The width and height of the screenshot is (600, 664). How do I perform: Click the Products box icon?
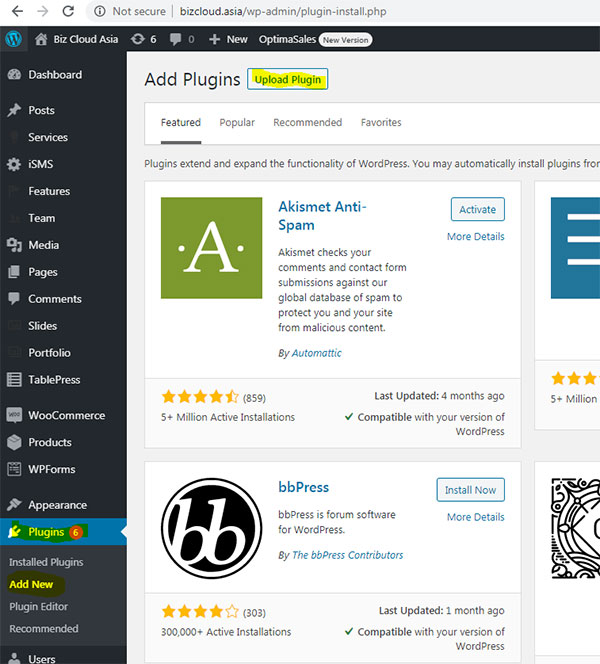pos(14,442)
